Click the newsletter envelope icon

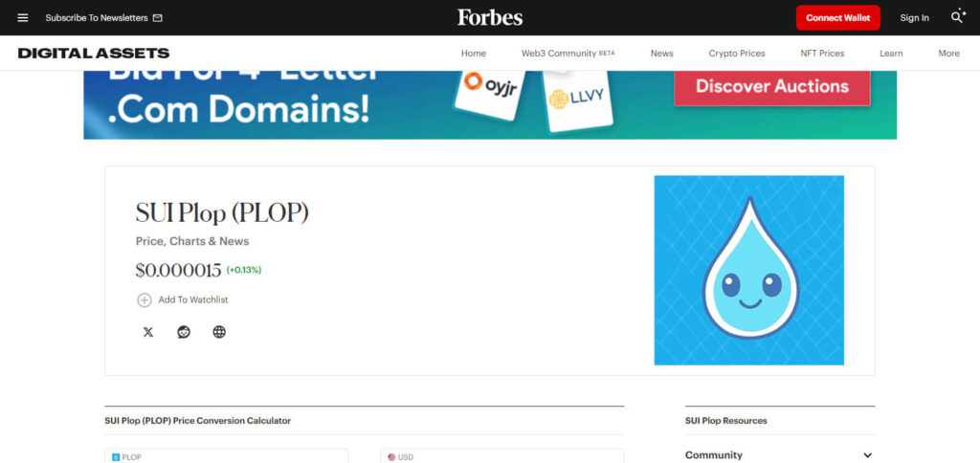click(x=158, y=18)
